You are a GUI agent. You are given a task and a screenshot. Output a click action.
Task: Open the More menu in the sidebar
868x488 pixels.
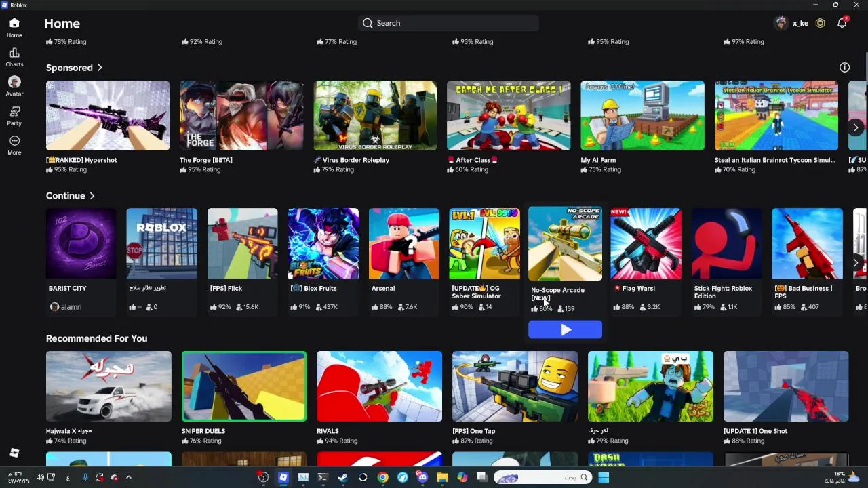point(14,146)
